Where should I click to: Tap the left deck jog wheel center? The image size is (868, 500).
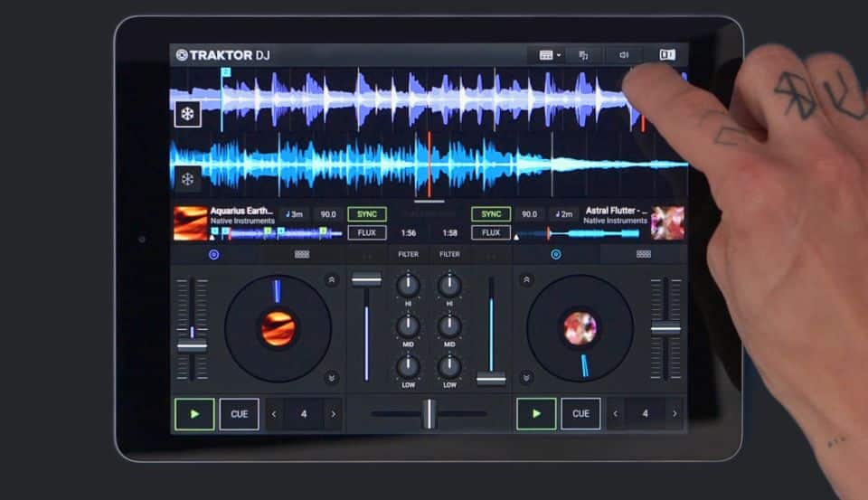click(278, 328)
